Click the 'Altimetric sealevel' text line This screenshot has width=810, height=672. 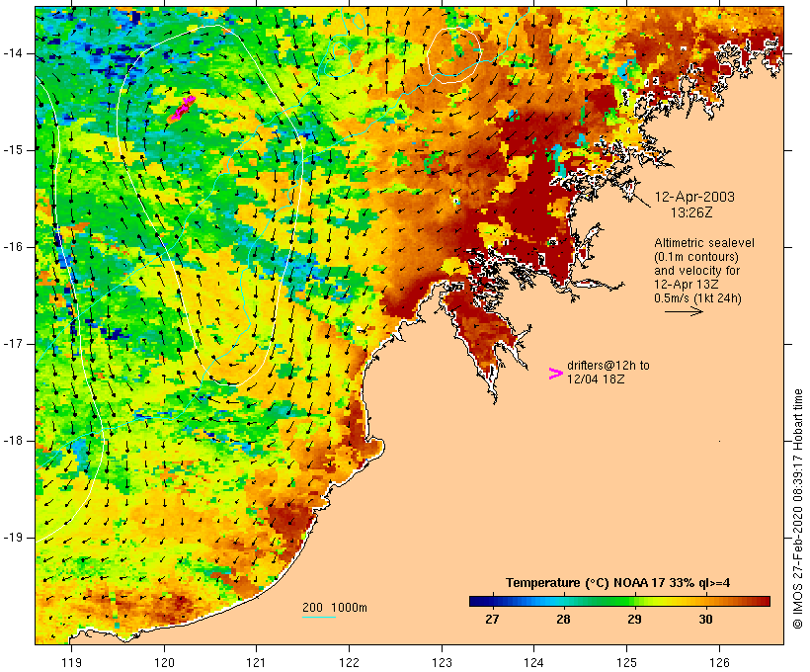pyautogui.click(x=704, y=243)
